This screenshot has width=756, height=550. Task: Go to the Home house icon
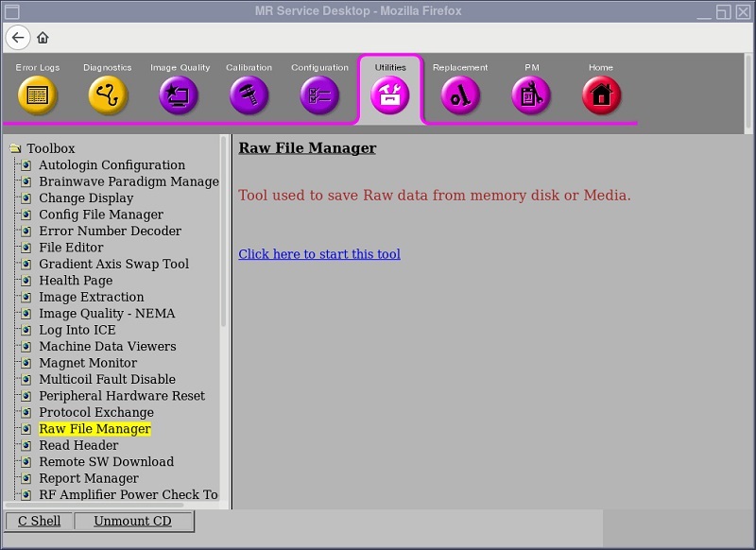click(601, 95)
